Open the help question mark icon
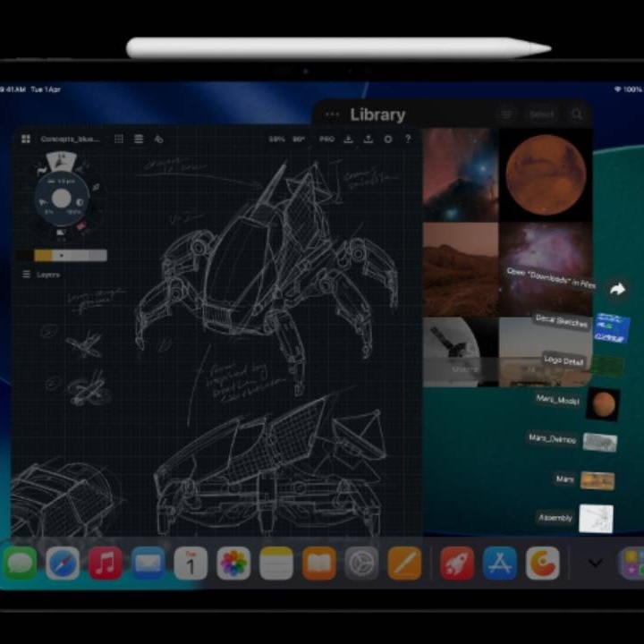The image size is (644, 644). tap(408, 140)
